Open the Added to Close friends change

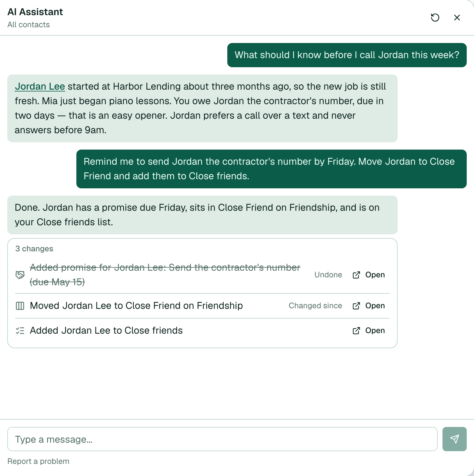point(369,331)
